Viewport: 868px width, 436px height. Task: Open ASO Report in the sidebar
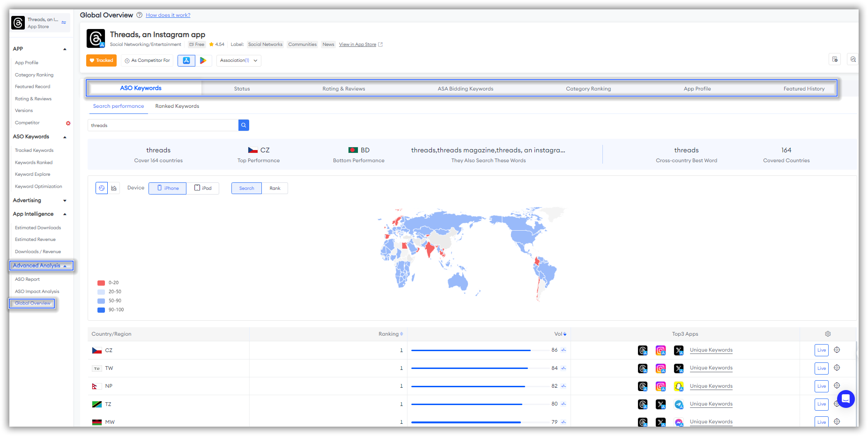pos(27,279)
